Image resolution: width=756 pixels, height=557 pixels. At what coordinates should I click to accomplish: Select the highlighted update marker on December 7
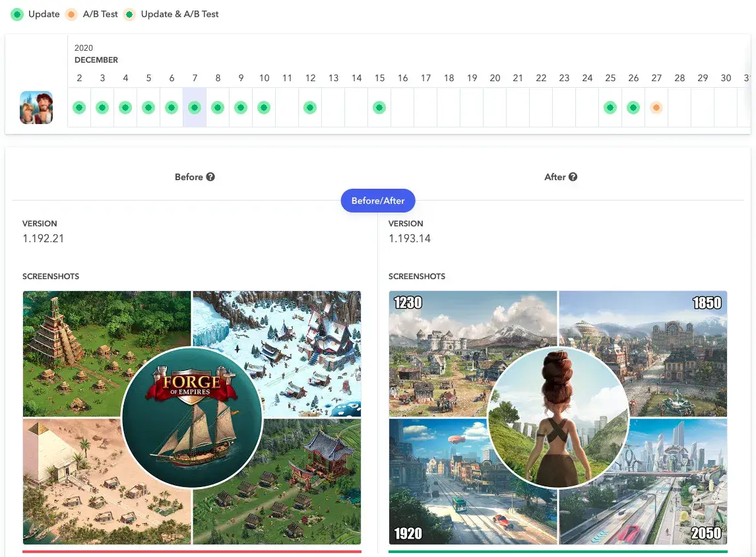point(195,108)
